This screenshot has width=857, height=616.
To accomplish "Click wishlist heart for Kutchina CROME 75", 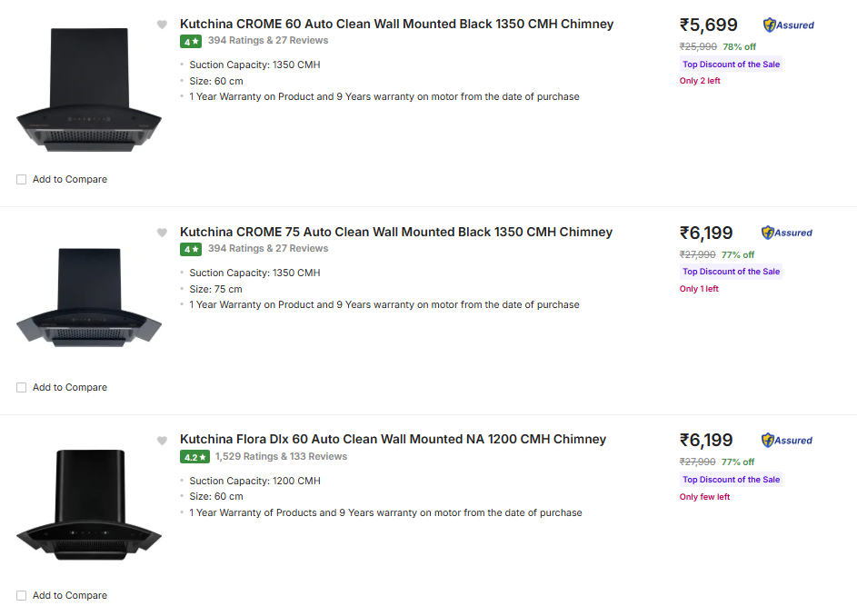I will pos(162,233).
